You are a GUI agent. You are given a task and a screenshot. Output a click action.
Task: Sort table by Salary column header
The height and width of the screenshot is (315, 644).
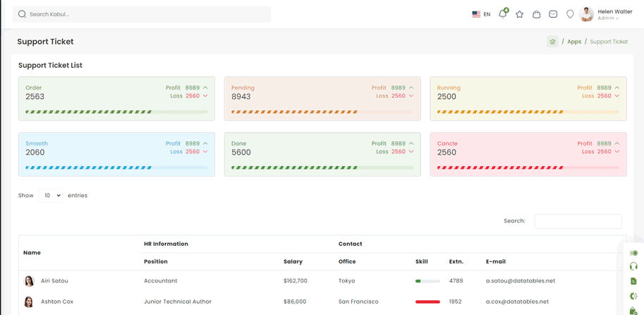pos(293,261)
